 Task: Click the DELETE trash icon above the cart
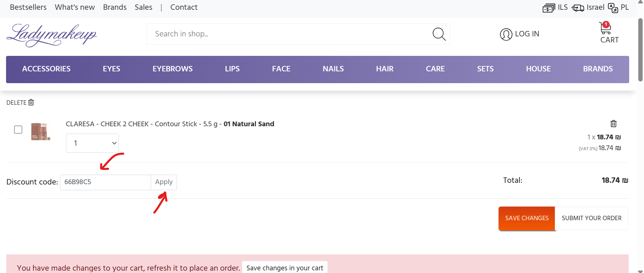tap(31, 102)
